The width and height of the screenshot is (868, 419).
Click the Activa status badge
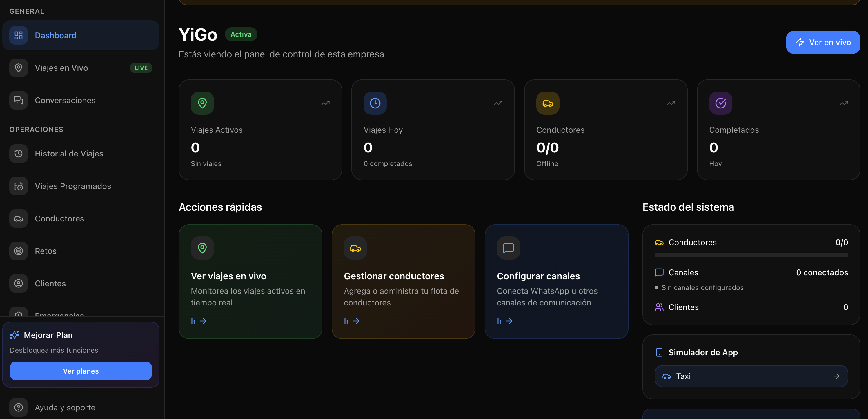click(x=241, y=34)
